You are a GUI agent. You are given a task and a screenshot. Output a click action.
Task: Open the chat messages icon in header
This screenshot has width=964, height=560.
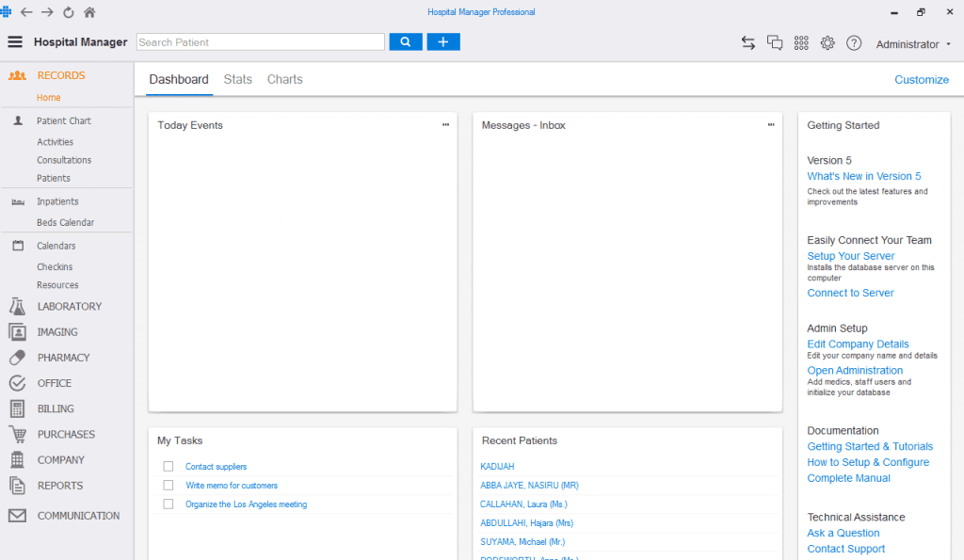click(x=775, y=43)
